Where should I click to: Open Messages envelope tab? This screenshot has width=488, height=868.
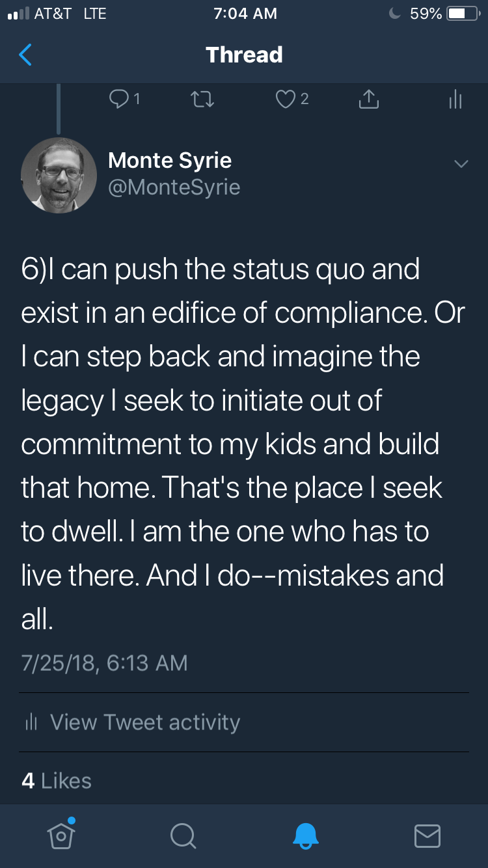(427, 835)
